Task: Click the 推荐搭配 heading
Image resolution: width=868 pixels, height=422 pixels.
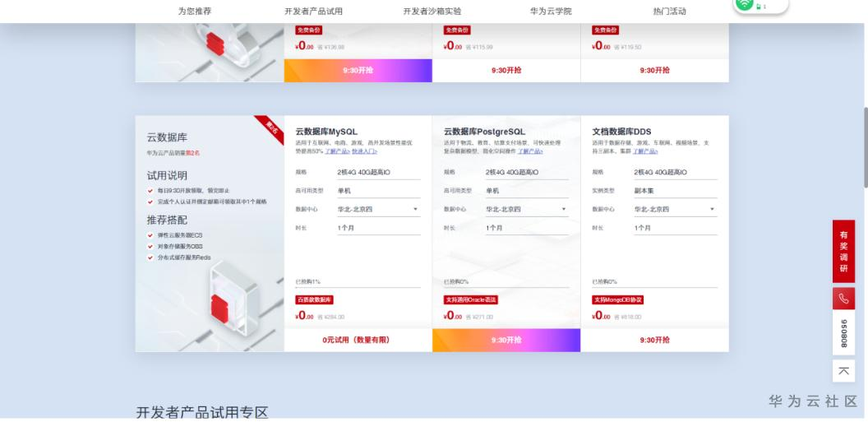Action: point(167,220)
